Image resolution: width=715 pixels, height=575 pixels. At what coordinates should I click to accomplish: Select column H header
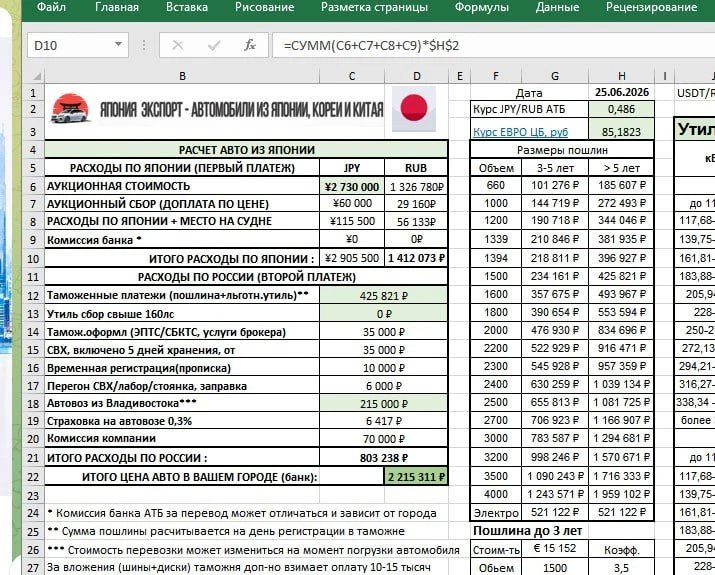click(622, 76)
